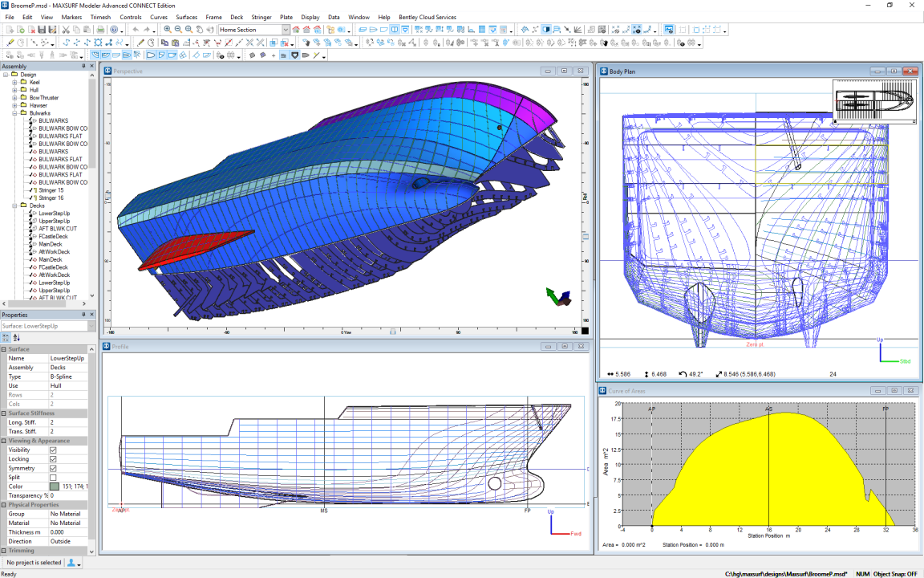Collapse the Bulwarks folder in Assembly tree
This screenshot has width=924, height=578.
click(14, 113)
